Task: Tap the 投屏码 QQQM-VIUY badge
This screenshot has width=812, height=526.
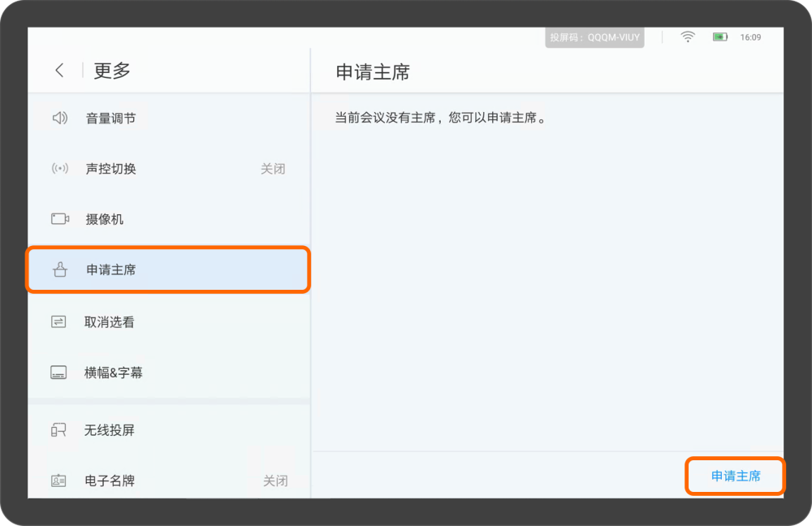Action: click(594, 37)
